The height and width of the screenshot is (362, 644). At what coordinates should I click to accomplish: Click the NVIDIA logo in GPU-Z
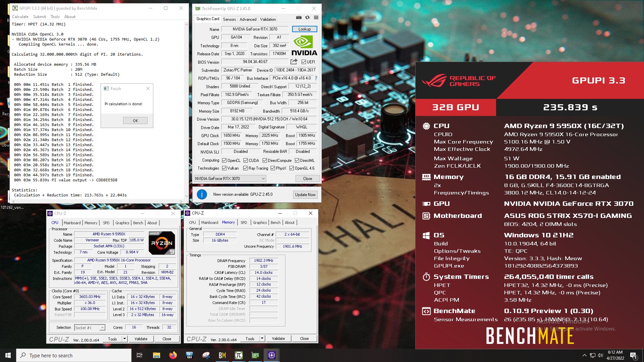tap(304, 46)
